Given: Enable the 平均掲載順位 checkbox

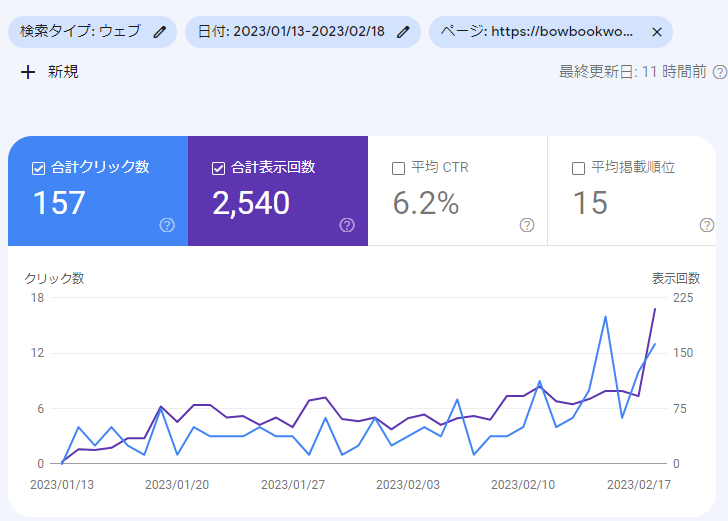Looking at the screenshot, I should point(578,168).
